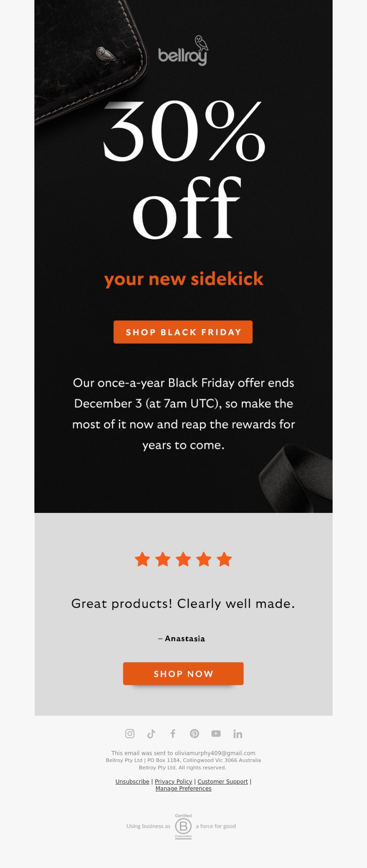Open the YouTube channel icon
Image resolution: width=367 pixels, height=868 pixels.
[216, 734]
